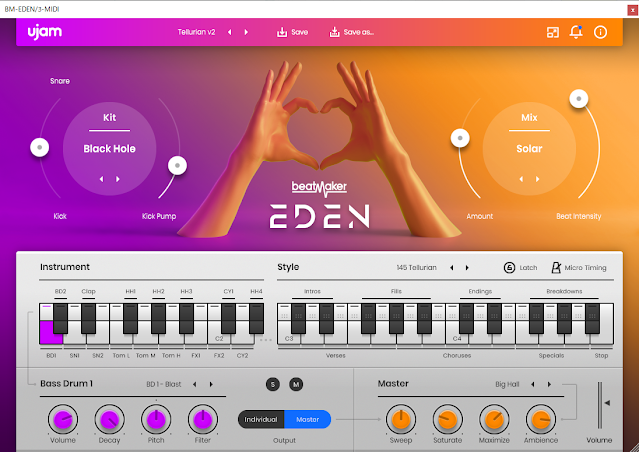Click the C2 instrument key
Viewport: 639px width, 452px height.
[219, 338]
